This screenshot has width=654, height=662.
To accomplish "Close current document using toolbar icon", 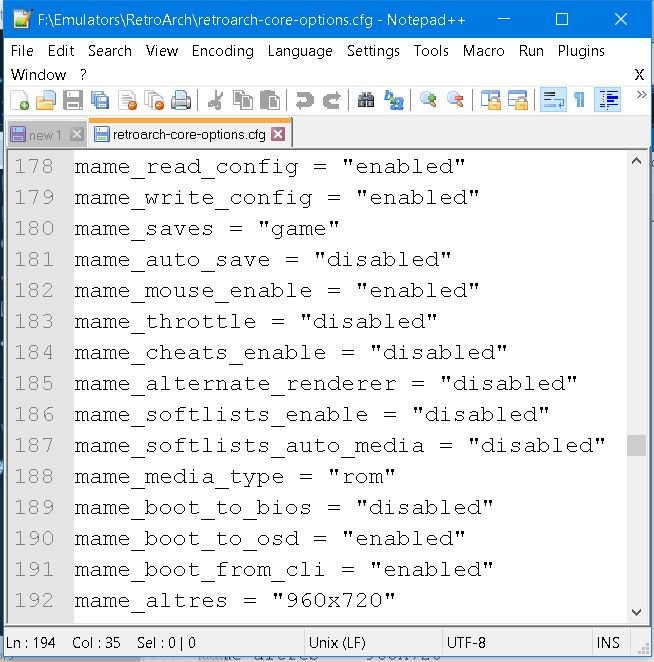I will coord(128,100).
